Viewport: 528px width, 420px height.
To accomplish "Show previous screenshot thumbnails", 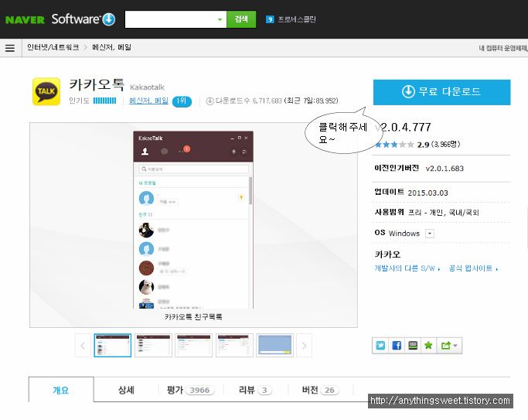I will point(83,346).
